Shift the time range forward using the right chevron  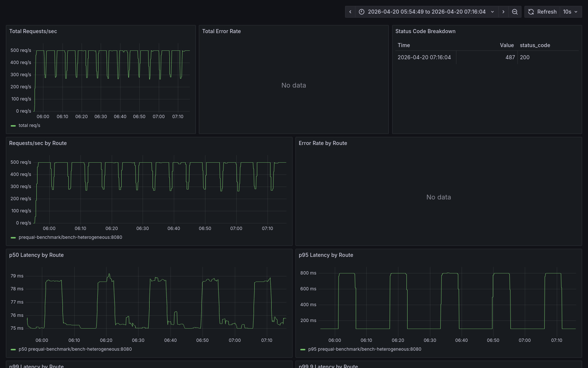point(503,11)
